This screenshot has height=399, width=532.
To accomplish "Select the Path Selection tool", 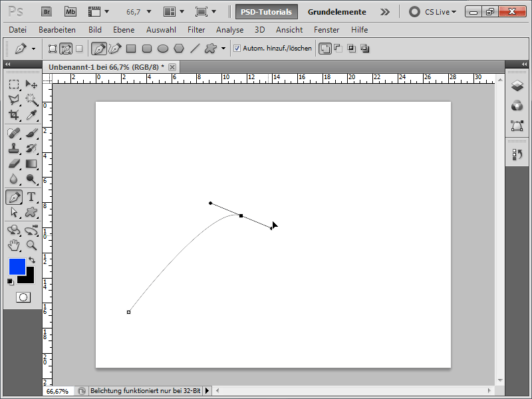I will pyautogui.click(x=14, y=212).
